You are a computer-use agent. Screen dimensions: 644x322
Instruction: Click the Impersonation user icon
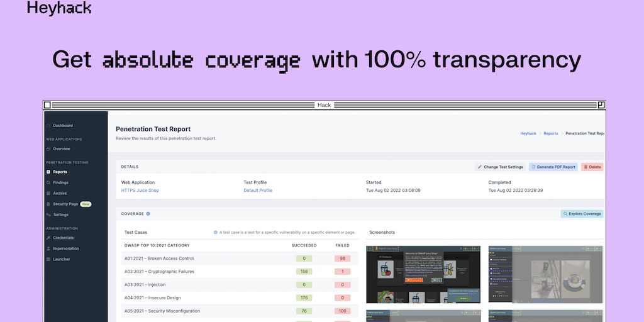tap(48, 248)
